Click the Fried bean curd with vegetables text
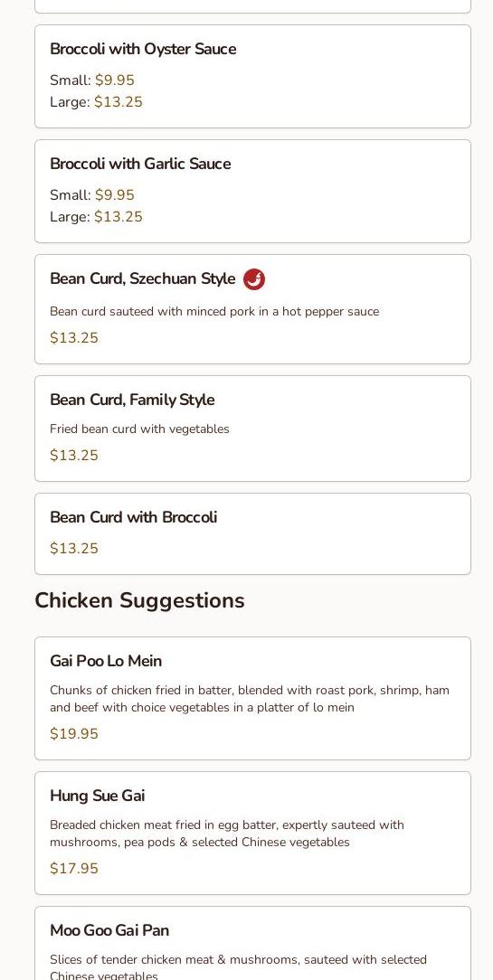493x980 pixels. [139, 429]
